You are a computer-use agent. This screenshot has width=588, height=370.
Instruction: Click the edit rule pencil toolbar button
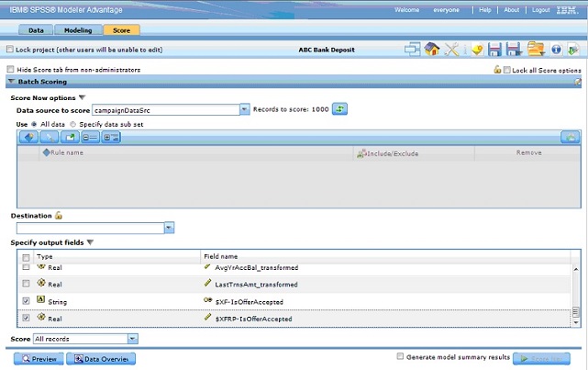[50, 138]
